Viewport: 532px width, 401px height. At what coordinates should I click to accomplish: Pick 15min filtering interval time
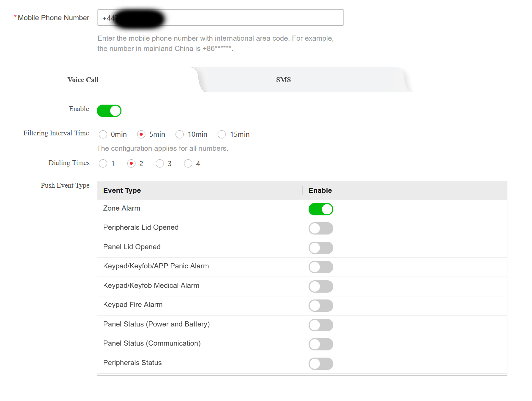[222, 134]
